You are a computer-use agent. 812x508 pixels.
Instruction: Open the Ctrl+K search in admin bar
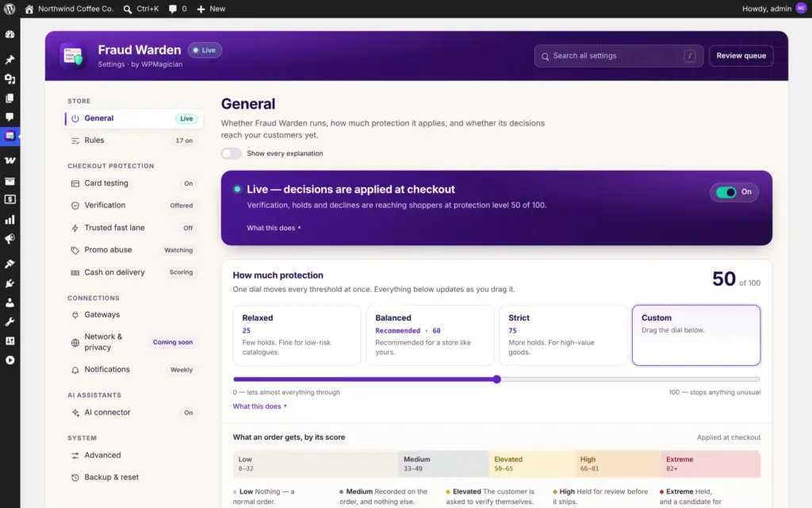[141, 9]
